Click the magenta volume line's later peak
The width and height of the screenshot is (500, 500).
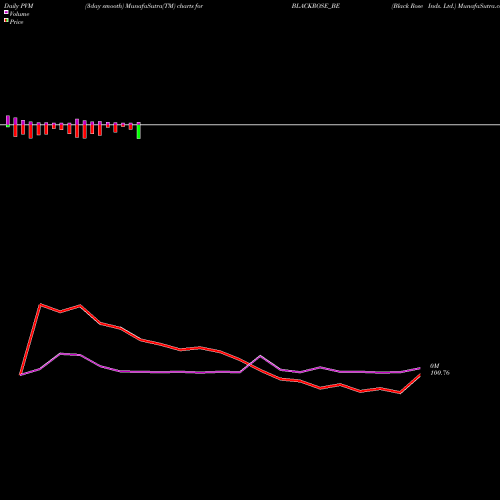pos(260,356)
